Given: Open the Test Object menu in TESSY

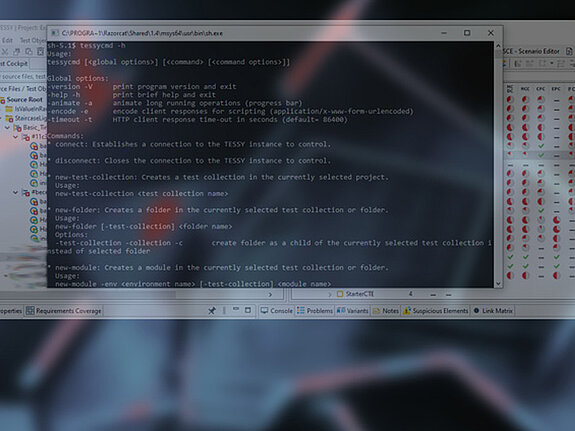Looking at the screenshot, I should (x=33, y=40).
